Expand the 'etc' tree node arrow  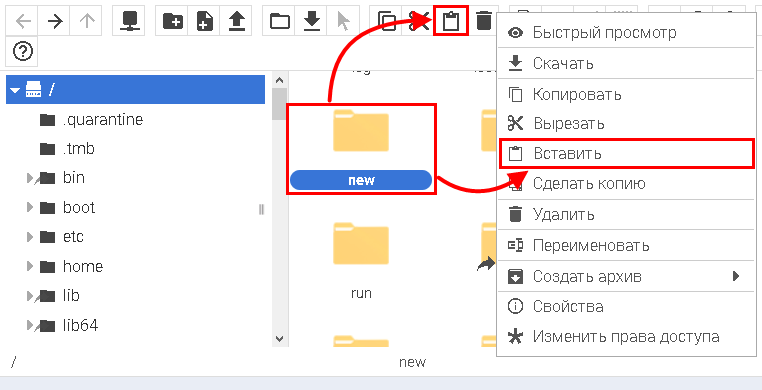click(30, 237)
